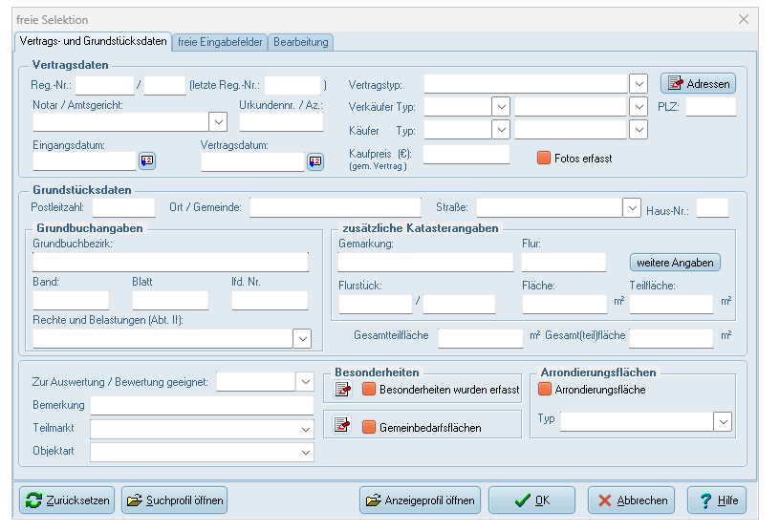Enable the Fotos erfasst checkbox
Viewport: 780px width, 532px height.
[x=545, y=158]
